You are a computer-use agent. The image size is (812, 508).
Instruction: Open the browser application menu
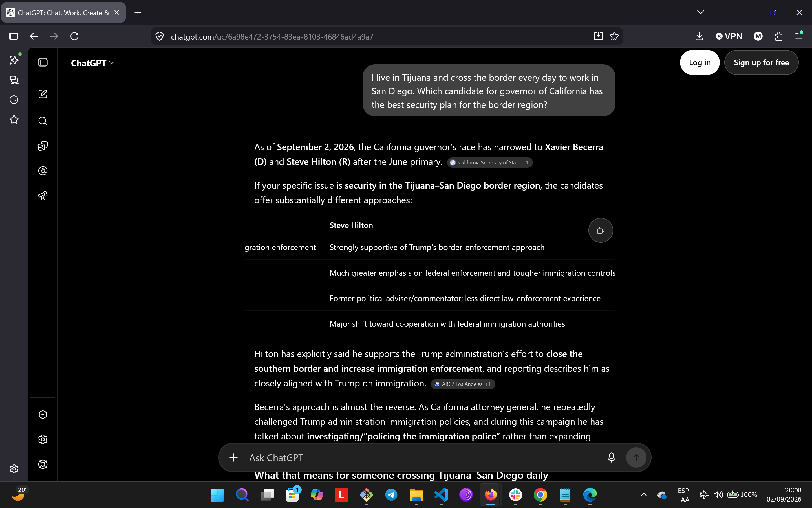pyautogui.click(x=799, y=36)
